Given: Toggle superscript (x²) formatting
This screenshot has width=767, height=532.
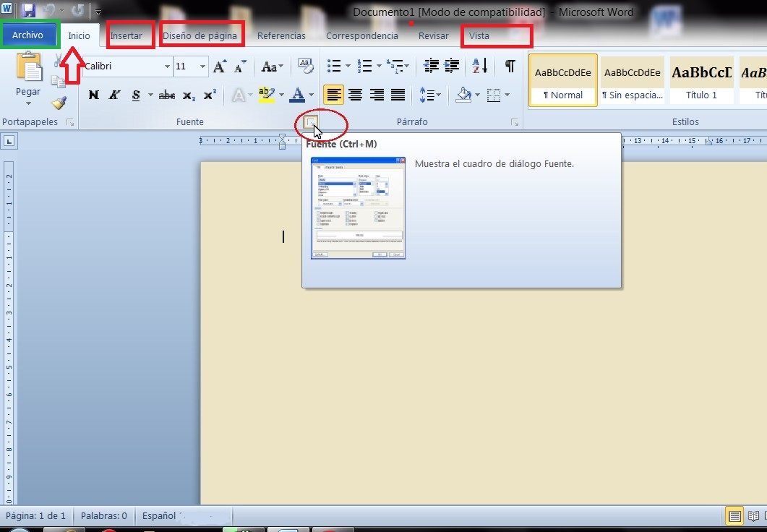Looking at the screenshot, I should (x=210, y=95).
